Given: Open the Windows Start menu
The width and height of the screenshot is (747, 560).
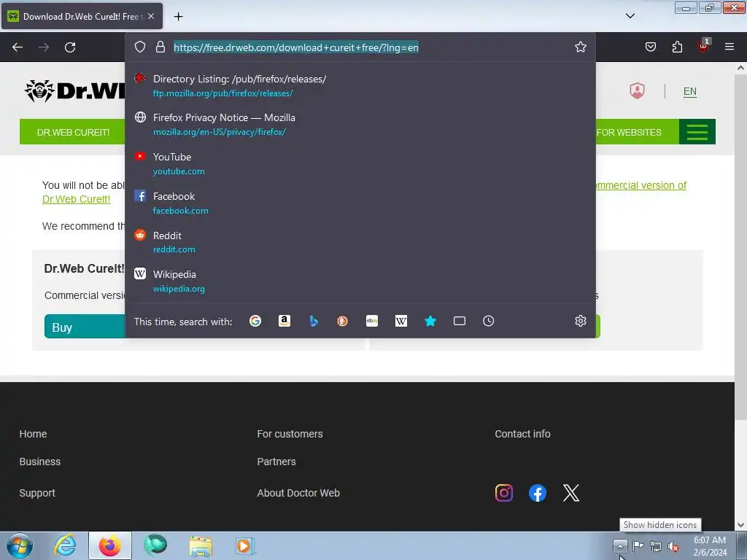Looking at the screenshot, I should [x=20, y=545].
